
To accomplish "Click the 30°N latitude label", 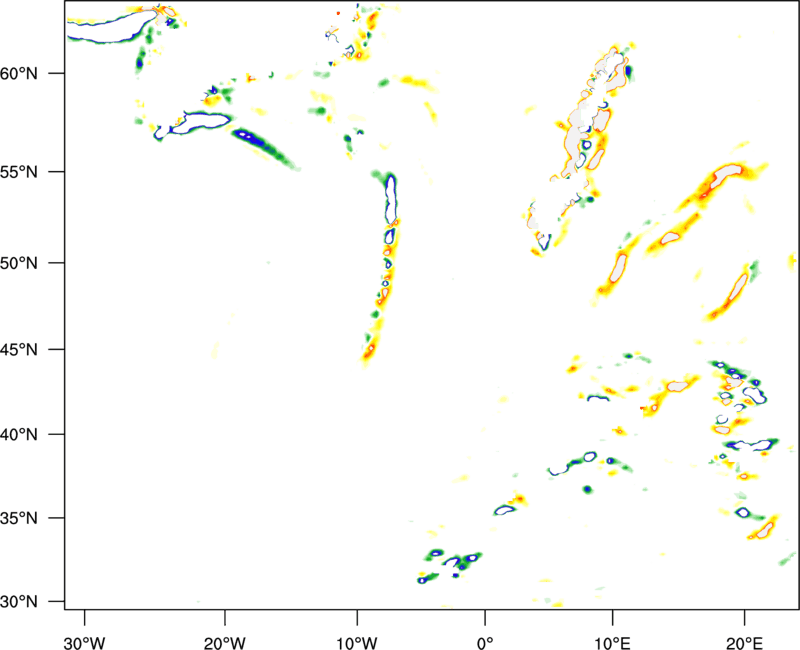I will pos(19,602).
